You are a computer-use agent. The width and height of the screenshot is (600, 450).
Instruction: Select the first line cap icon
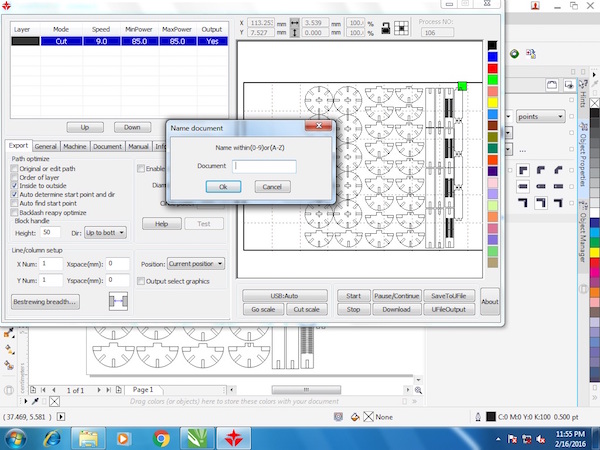(x=523, y=186)
